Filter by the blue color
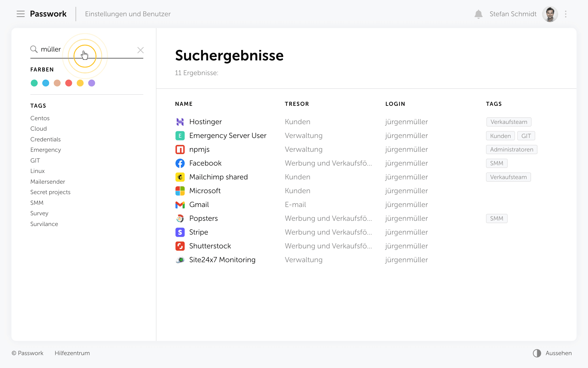The height and width of the screenshot is (368, 588). click(x=46, y=83)
